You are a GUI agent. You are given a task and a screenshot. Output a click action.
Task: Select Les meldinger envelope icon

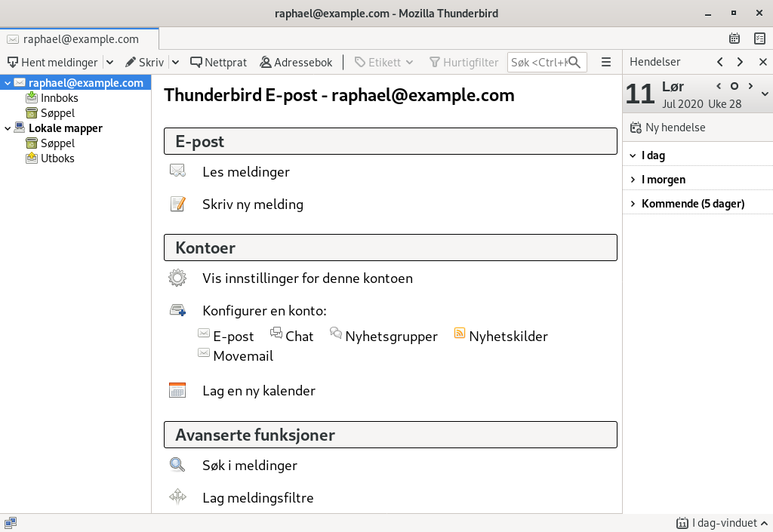coord(177,171)
